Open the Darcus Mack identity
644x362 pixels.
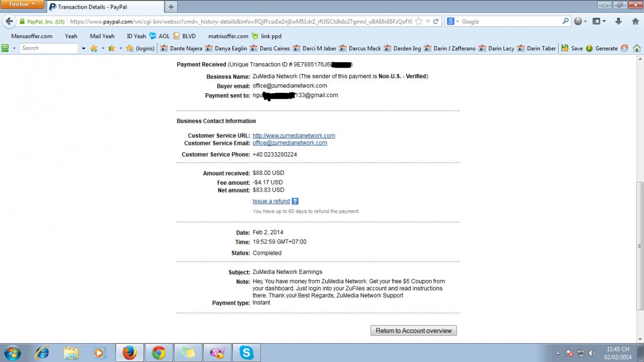coord(360,48)
